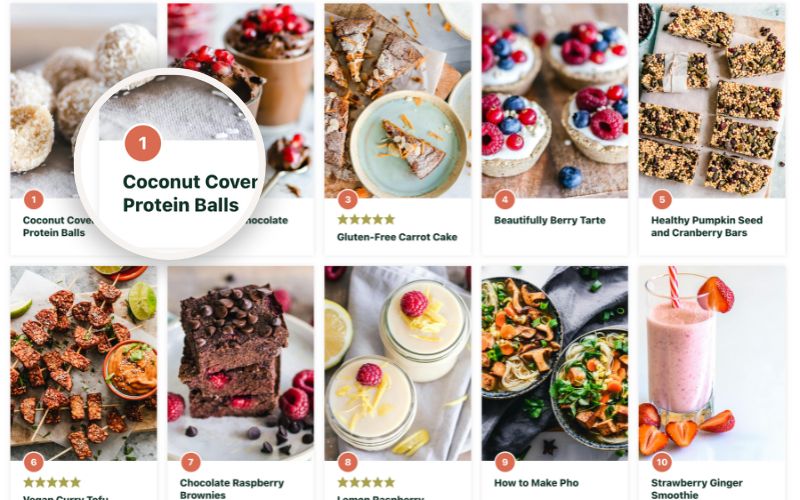This screenshot has width=800, height=500.
Task: Click the star rating under the number 8 badge
Action: [x=366, y=482]
